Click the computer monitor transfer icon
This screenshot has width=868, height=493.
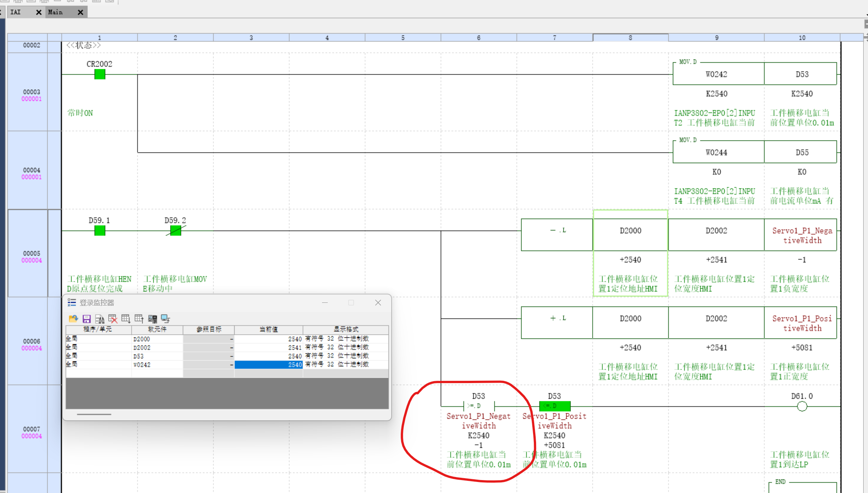165,319
